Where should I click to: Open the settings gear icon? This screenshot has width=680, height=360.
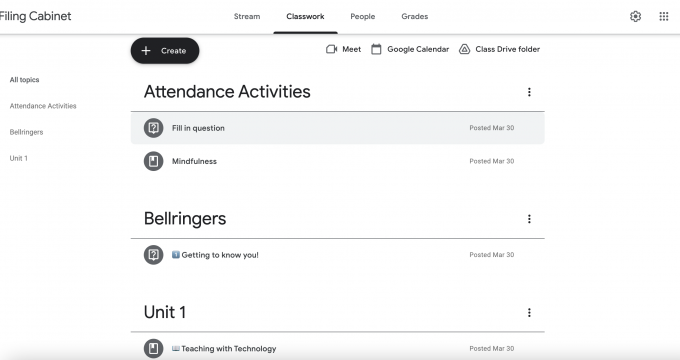[x=635, y=16]
